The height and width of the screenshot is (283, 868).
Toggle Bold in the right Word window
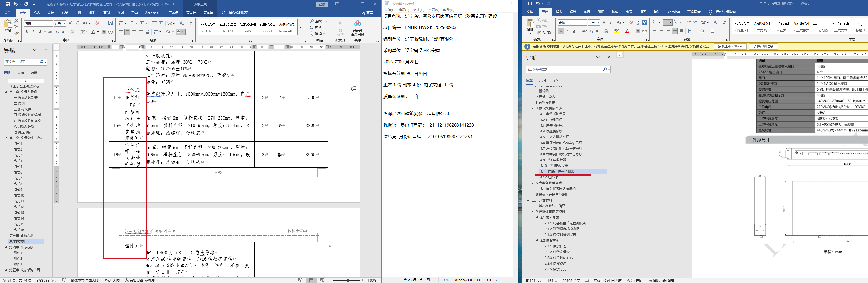click(x=561, y=31)
